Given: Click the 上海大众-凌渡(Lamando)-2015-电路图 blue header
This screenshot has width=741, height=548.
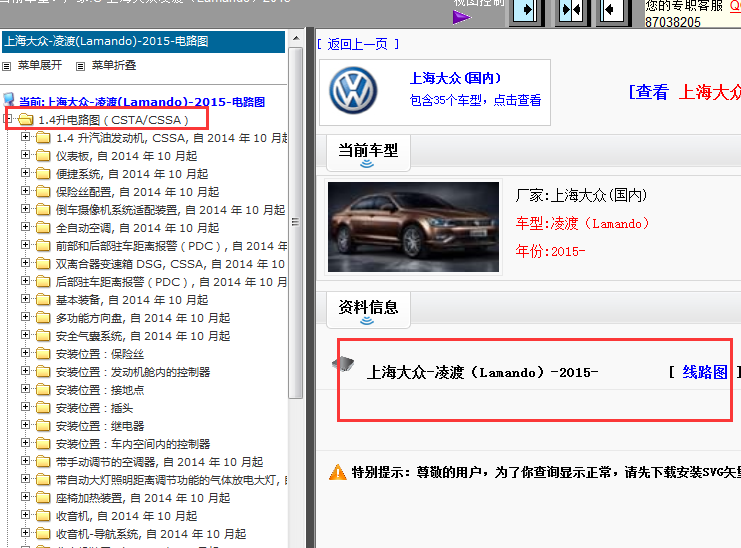Looking at the screenshot, I should pyautogui.click(x=143, y=42).
